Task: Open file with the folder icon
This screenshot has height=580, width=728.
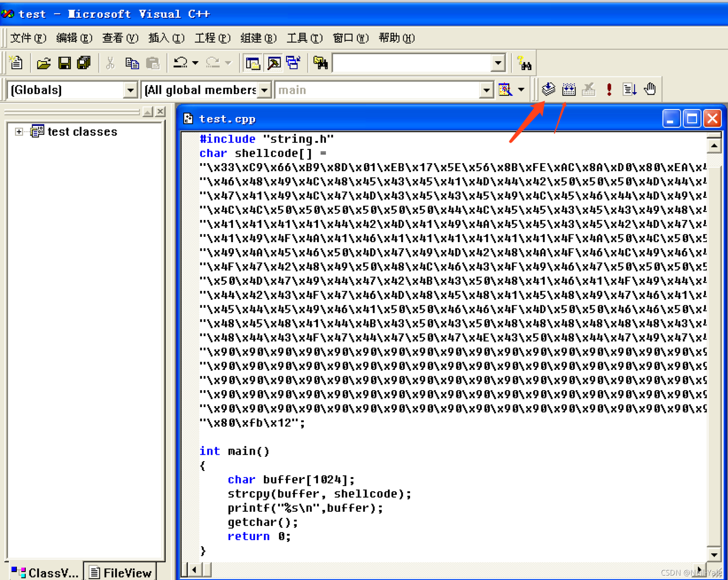Action: click(x=44, y=63)
